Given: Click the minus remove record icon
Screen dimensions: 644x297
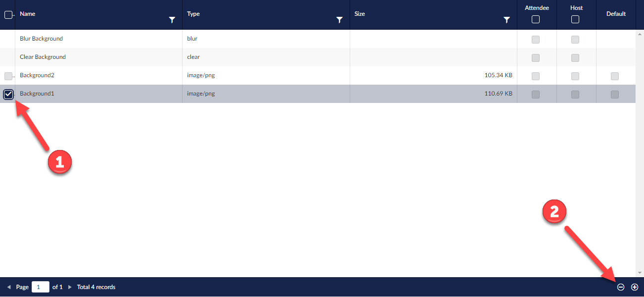Looking at the screenshot, I should tap(621, 287).
